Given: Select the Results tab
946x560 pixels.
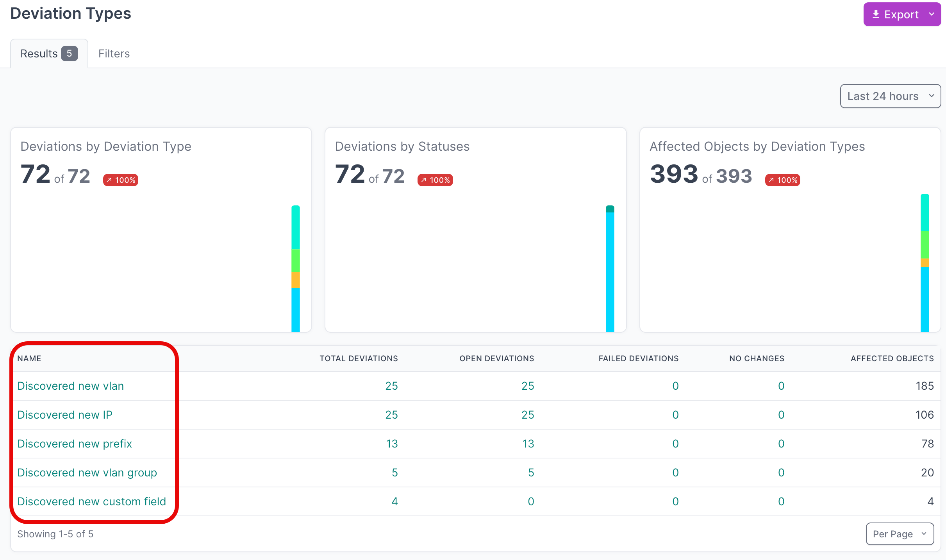Looking at the screenshot, I should 39,53.
